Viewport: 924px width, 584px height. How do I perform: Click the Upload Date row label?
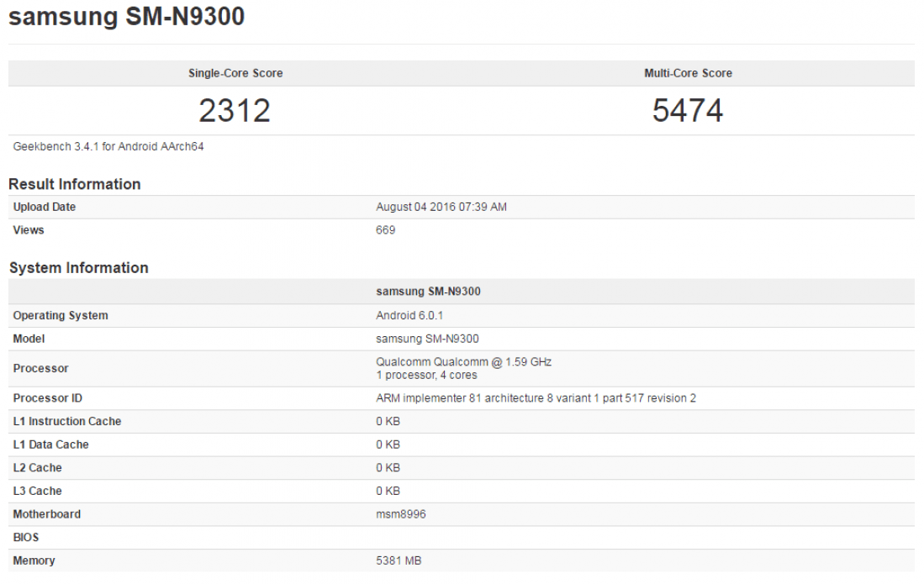point(45,207)
